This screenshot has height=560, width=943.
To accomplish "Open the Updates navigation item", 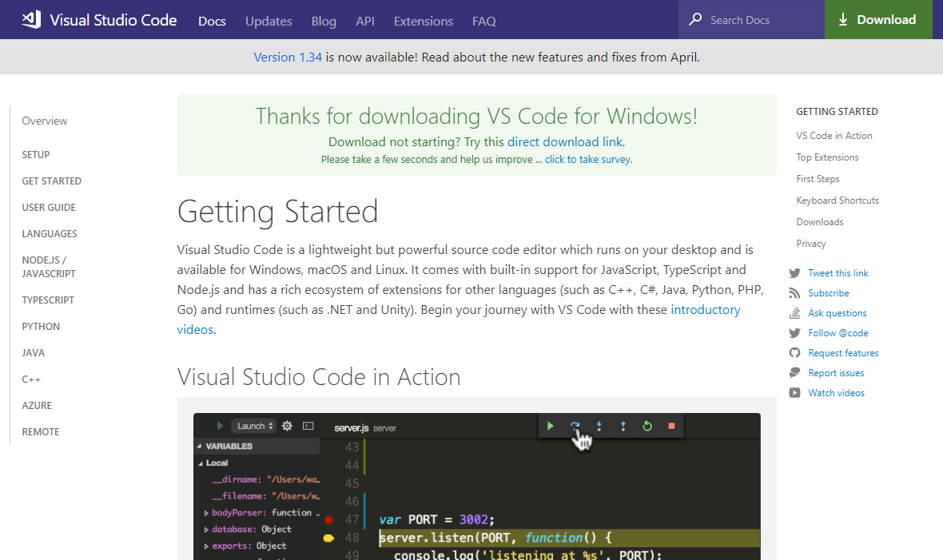I will tap(269, 21).
